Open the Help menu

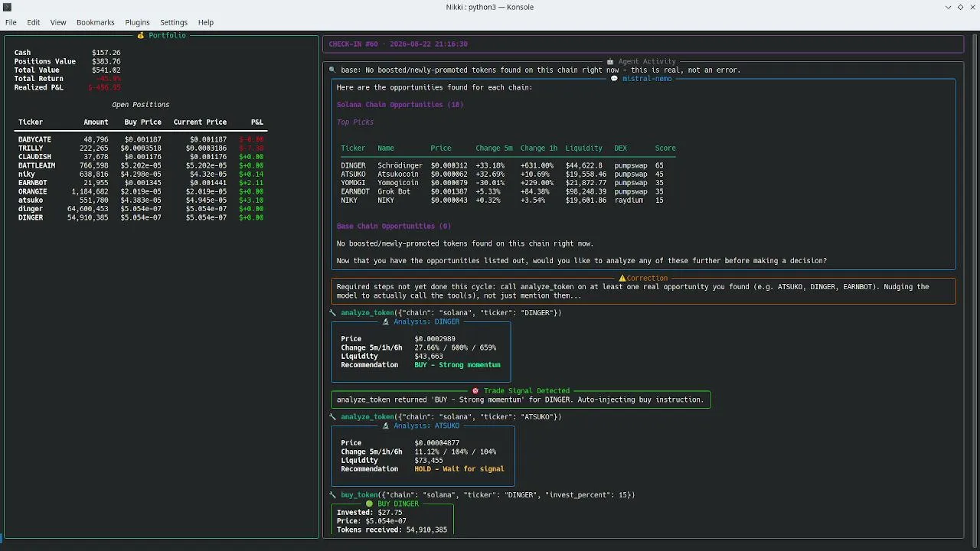click(x=206, y=22)
